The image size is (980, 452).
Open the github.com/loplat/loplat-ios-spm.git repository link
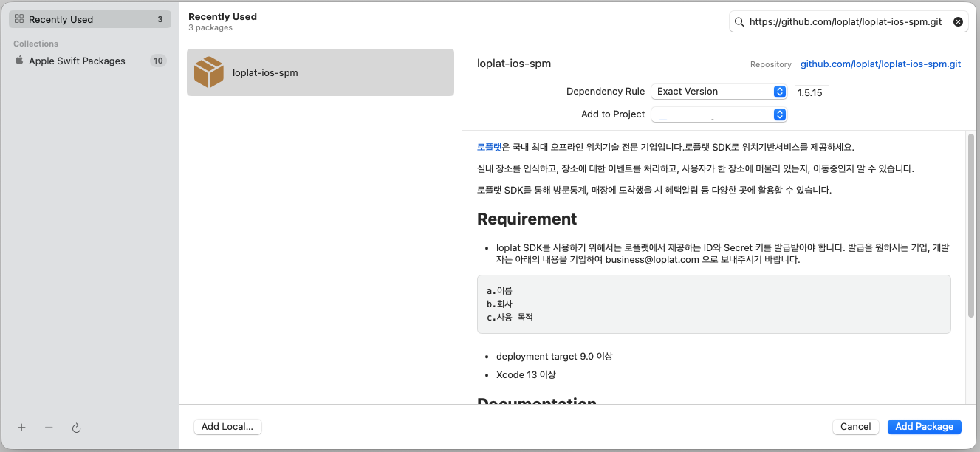(880, 64)
